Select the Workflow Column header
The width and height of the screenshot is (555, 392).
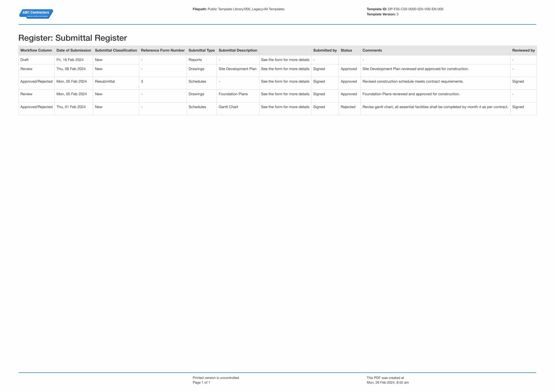coord(36,50)
